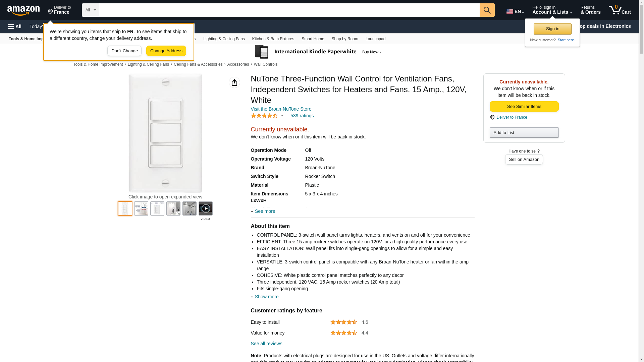This screenshot has width=644, height=362.
Task: Expand See more product details
Action: [265, 211]
